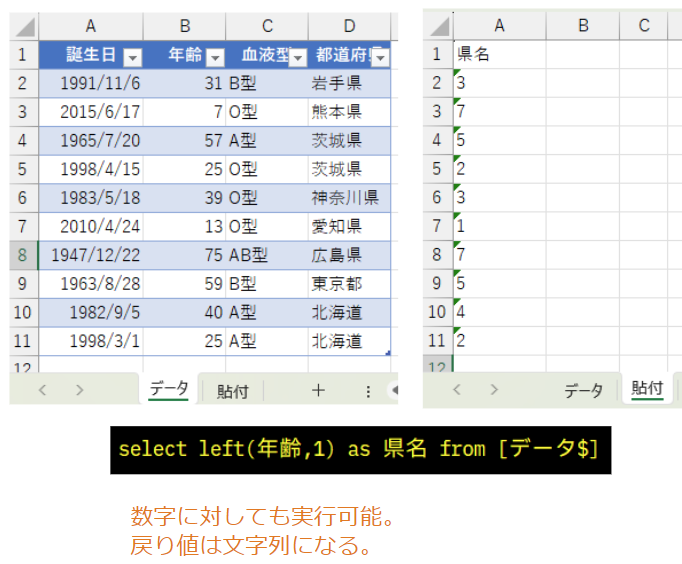
Task: Open the 血液型 column filter dropdown
Action: (298, 57)
